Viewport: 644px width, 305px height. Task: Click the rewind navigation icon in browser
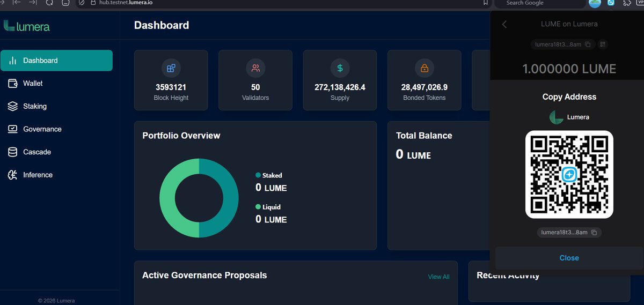[x=16, y=3]
